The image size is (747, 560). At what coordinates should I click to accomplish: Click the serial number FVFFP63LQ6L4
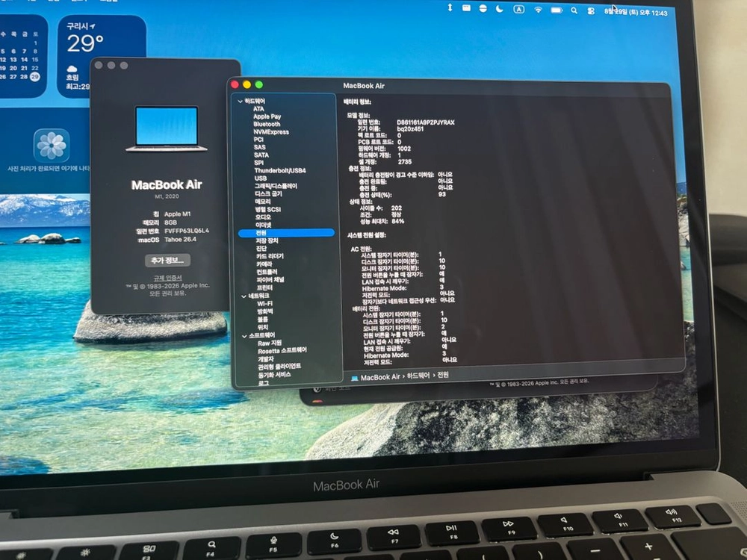coord(187,231)
